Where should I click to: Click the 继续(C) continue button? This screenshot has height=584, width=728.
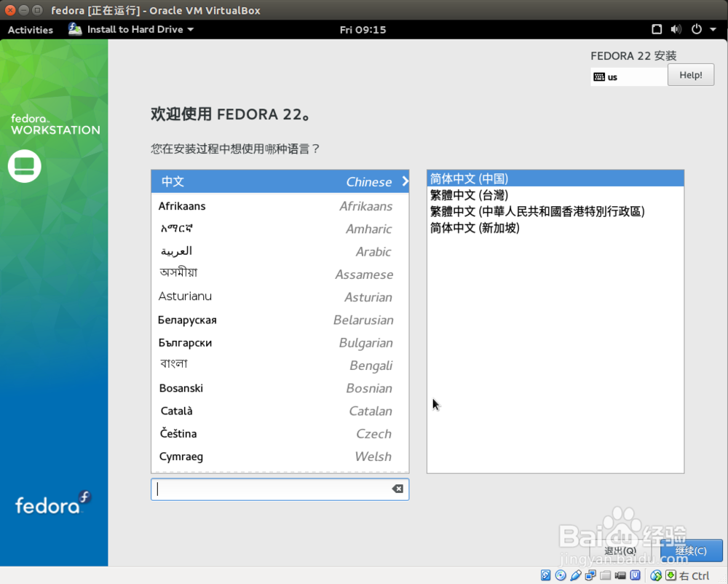(x=692, y=551)
